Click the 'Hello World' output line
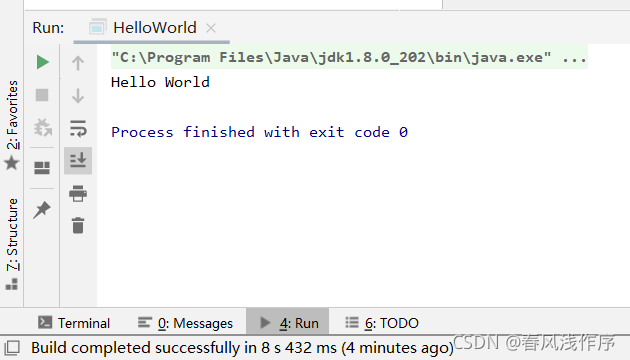Image resolution: width=630 pixels, height=360 pixels. click(x=160, y=82)
